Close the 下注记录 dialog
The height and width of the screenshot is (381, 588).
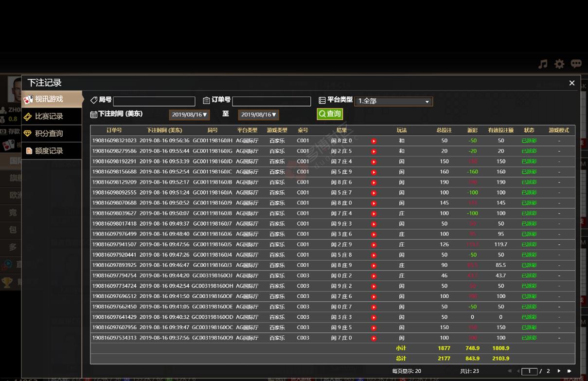pos(572,83)
